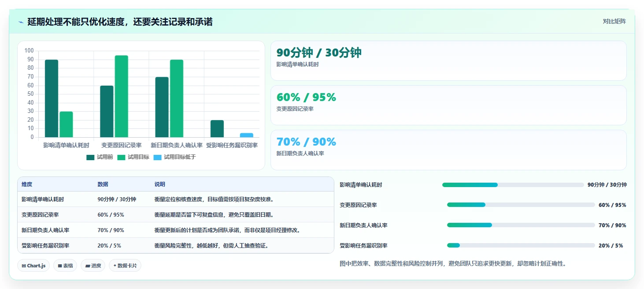Open the 数据卡片 chip
The width and height of the screenshot is (644, 289).
point(125,266)
